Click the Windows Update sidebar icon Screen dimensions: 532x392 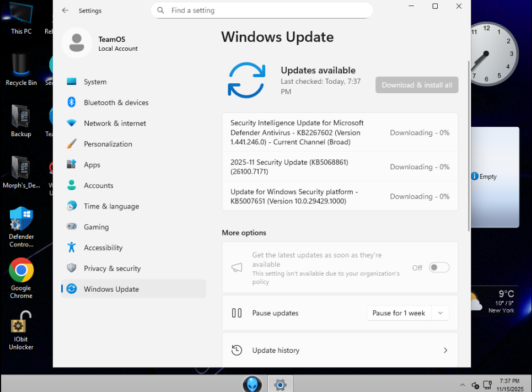(72, 289)
